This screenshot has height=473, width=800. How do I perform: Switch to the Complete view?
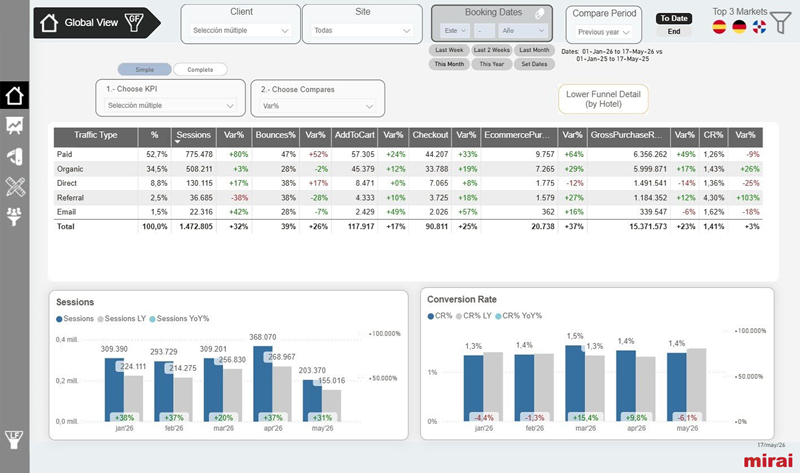[200, 69]
